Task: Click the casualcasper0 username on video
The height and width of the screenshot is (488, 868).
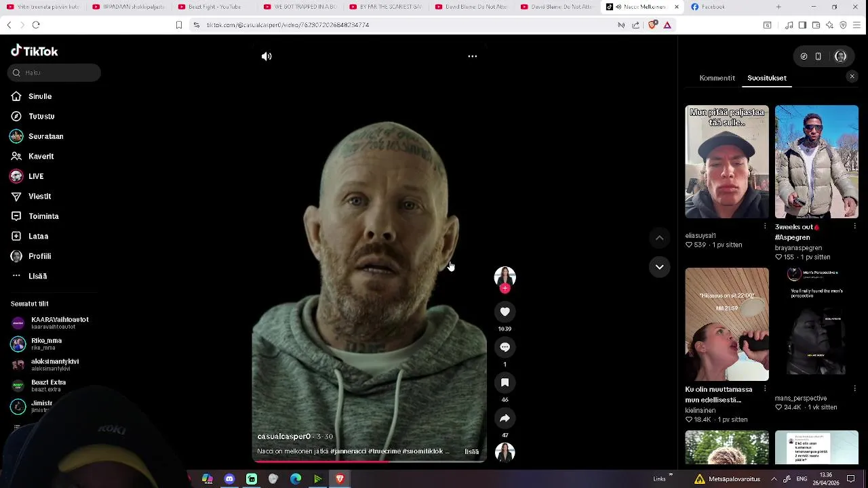Action: [283, 436]
